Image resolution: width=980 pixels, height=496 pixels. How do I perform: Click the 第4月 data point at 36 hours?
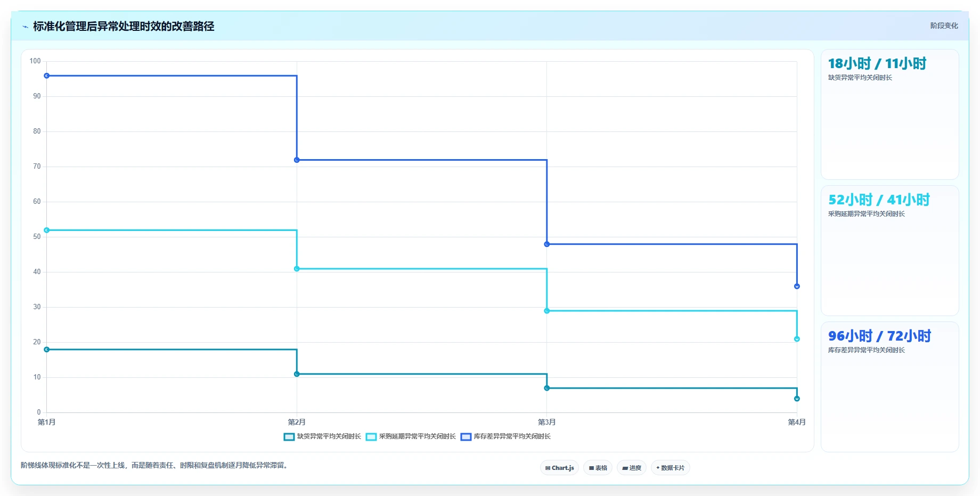click(797, 286)
